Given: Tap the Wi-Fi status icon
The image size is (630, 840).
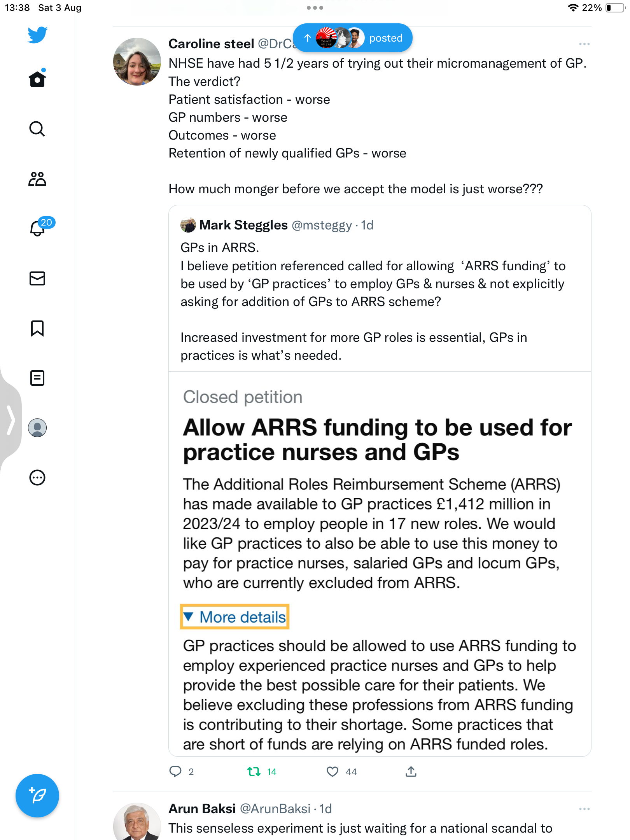Looking at the screenshot, I should 572,8.
